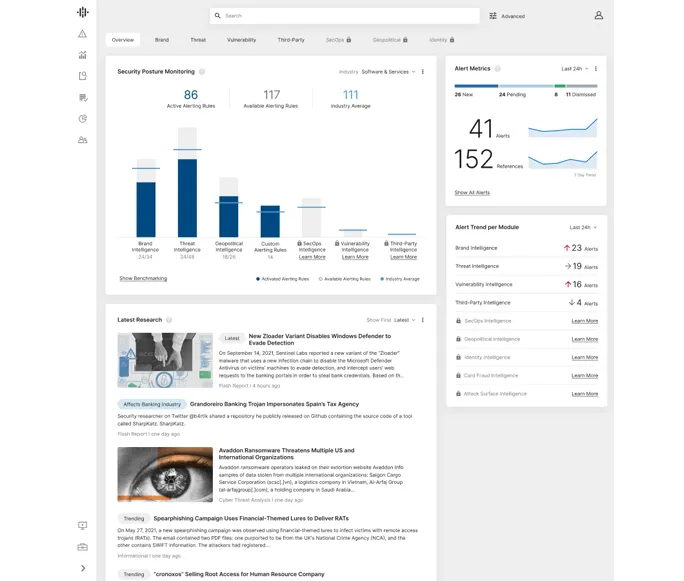Open the alerts triangle icon in sidebar
This screenshot has height=581, width=684.
point(82,34)
